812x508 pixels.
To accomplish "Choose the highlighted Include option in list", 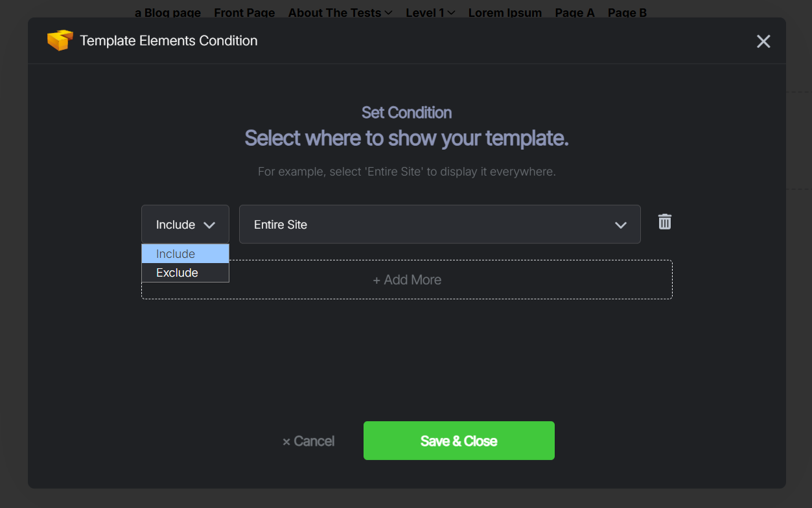I will [x=185, y=254].
